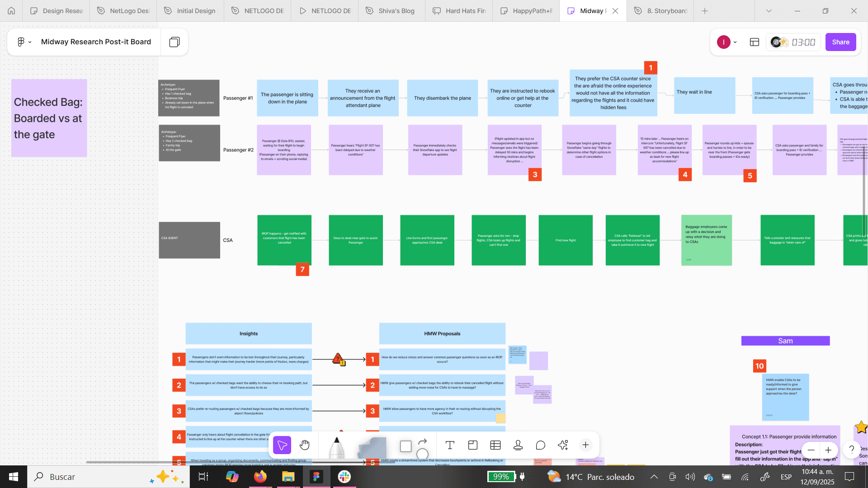Select the Table tool
This screenshot has height=488, width=868.
click(495, 446)
